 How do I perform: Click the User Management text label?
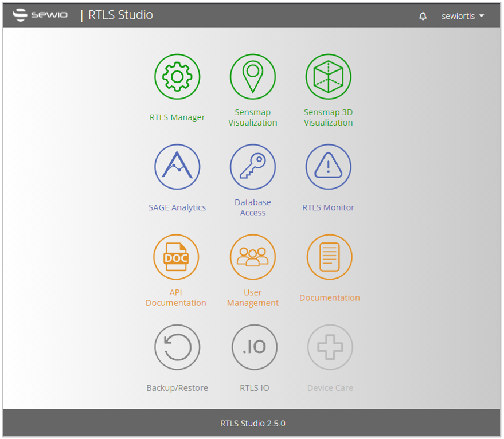[253, 297]
